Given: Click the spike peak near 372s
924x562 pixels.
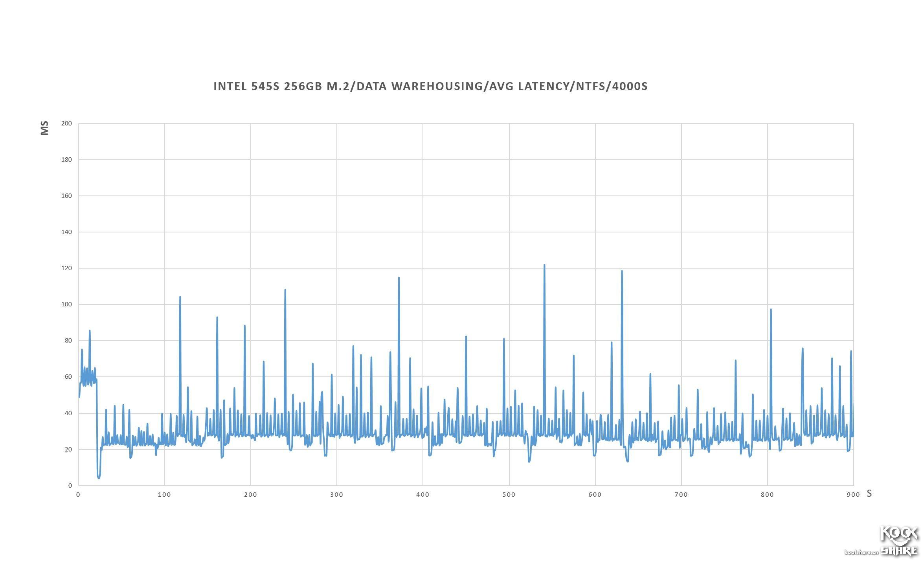Looking at the screenshot, I should (x=399, y=278).
